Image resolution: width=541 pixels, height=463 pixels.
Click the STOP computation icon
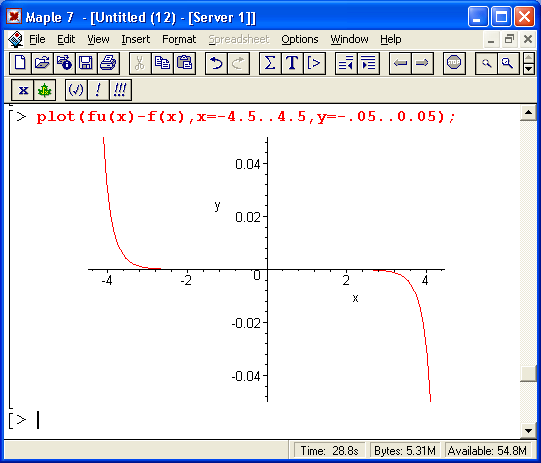click(x=454, y=63)
